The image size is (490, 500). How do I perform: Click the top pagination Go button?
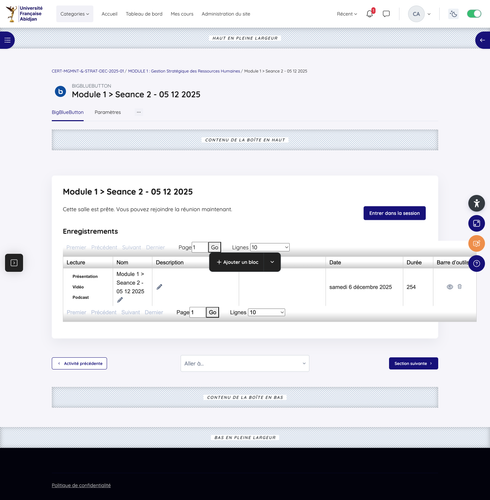[215, 247]
